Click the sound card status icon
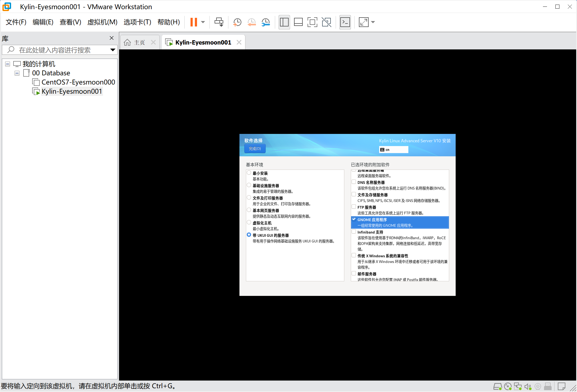Image resolution: width=577 pixels, height=392 pixels. 528,387
